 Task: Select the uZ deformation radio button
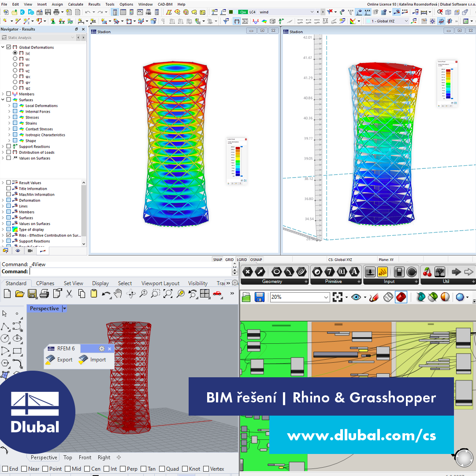pyautogui.click(x=15, y=70)
